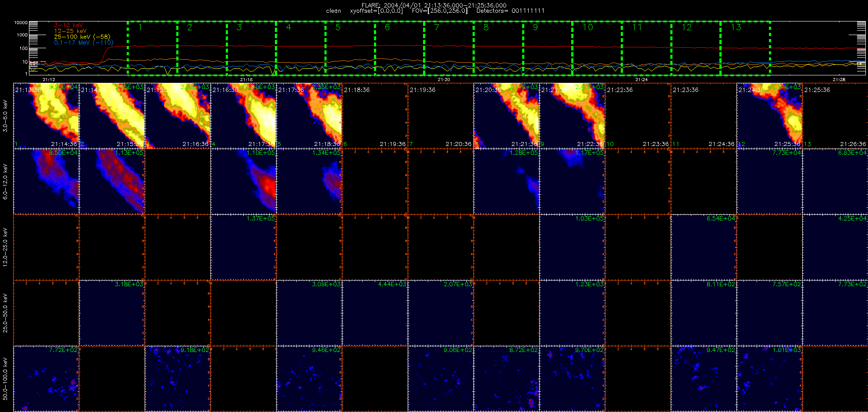
Task: Click the '8.11E+02' peak value text
Action: pos(721,284)
